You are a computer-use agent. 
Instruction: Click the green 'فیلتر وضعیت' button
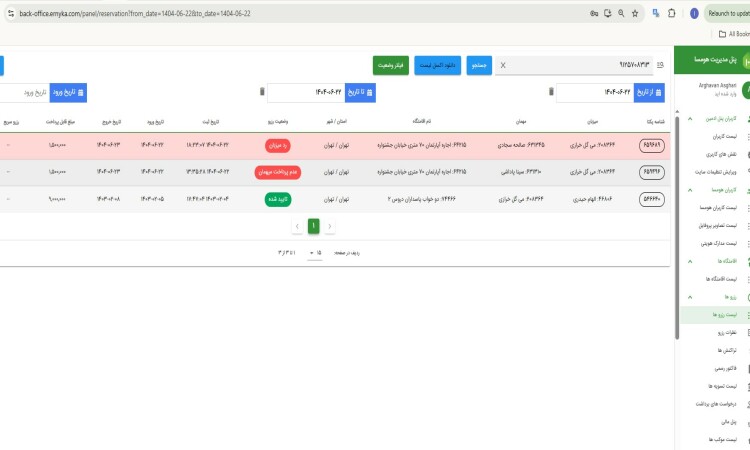[390, 65]
